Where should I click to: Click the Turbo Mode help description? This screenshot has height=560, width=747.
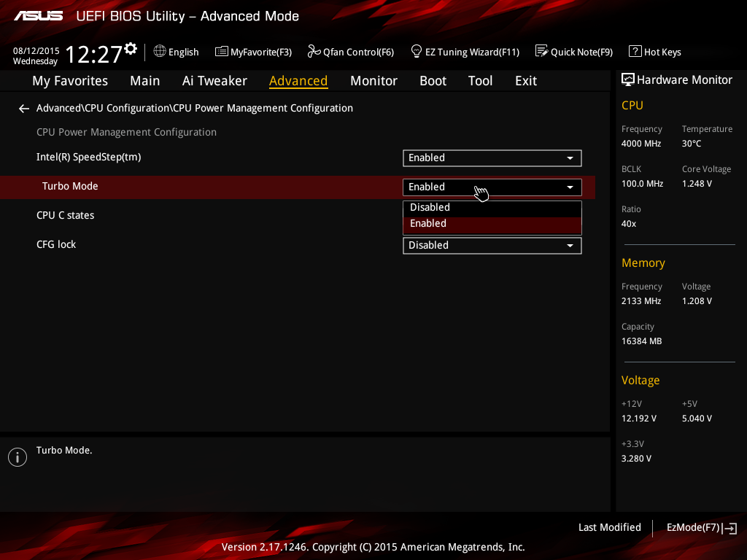pyautogui.click(x=64, y=450)
